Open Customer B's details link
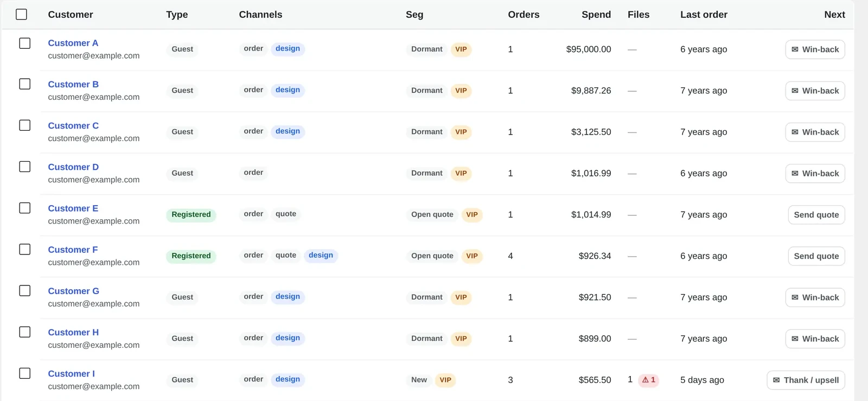Image resolution: width=868 pixels, height=401 pixels. coord(73,84)
